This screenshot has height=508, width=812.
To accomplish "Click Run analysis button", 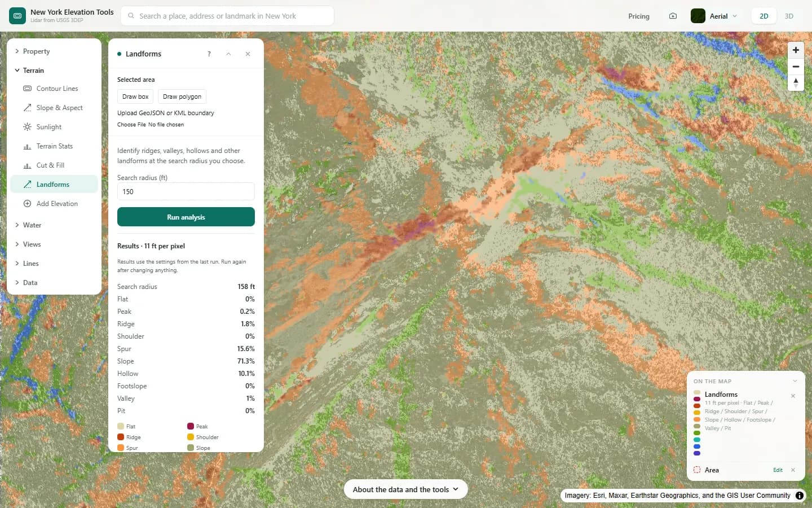I will [186, 217].
